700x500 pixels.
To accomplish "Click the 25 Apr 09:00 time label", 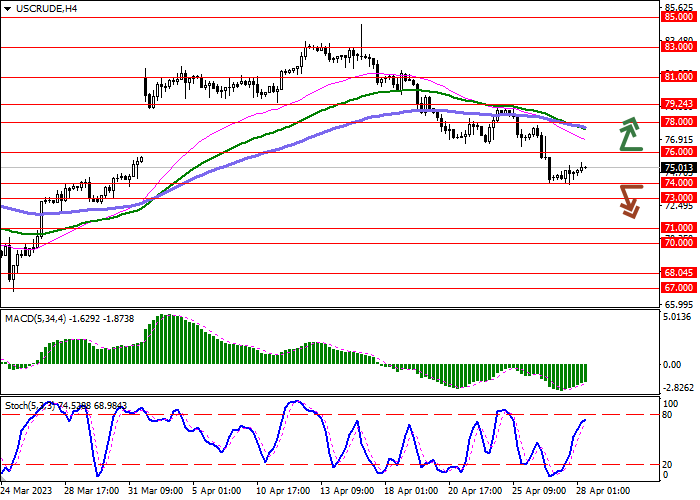I will click(540, 491).
